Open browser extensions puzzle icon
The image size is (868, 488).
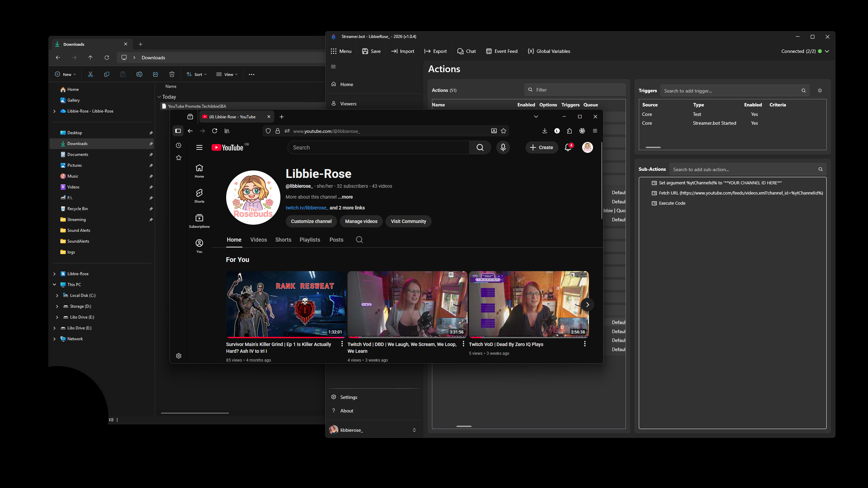pyautogui.click(x=570, y=131)
